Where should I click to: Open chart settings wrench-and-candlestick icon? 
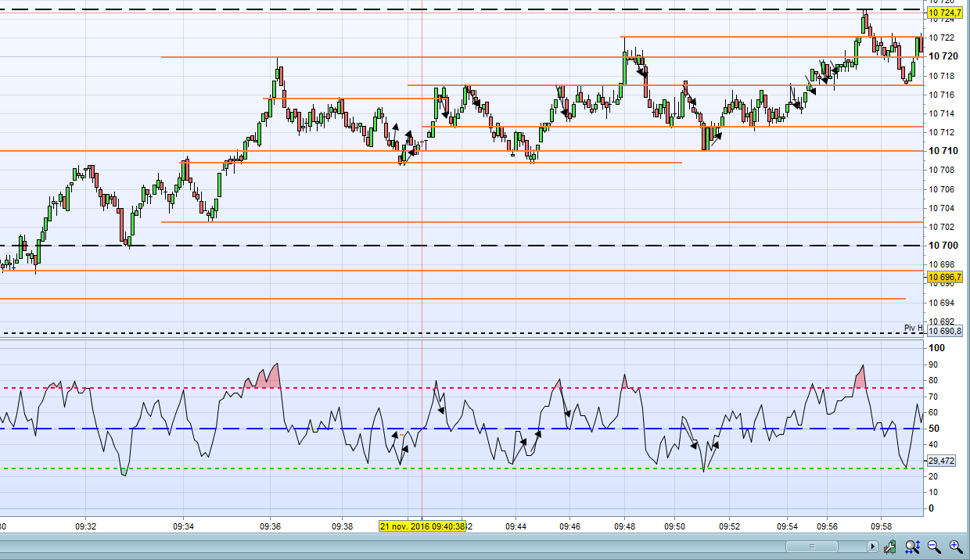tap(891, 547)
